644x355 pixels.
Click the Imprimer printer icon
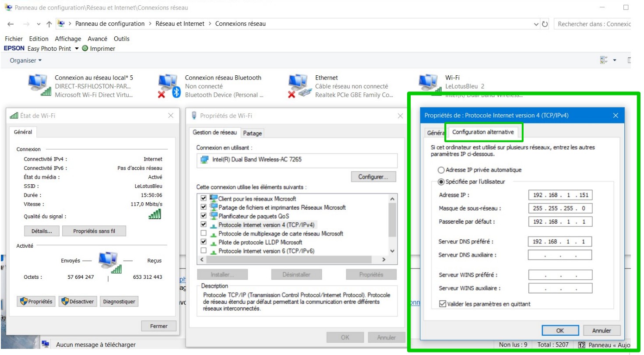click(85, 49)
